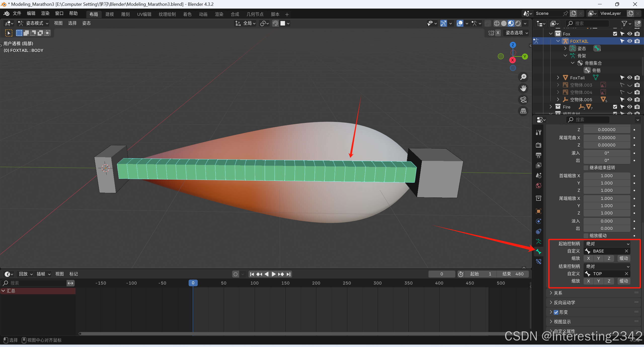Select rendered viewport shading mode
The image size is (644, 347).
[x=518, y=23]
